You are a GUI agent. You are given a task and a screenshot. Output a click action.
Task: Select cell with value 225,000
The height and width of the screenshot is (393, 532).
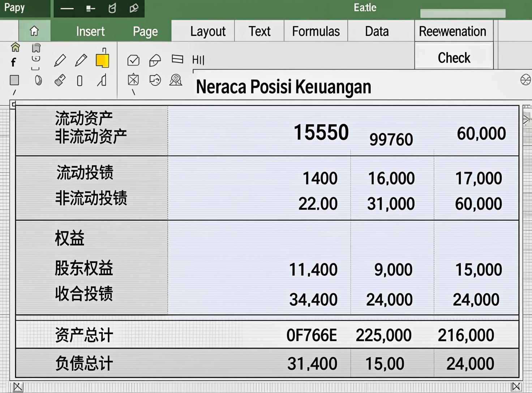pyautogui.click(x=383, y=336)
